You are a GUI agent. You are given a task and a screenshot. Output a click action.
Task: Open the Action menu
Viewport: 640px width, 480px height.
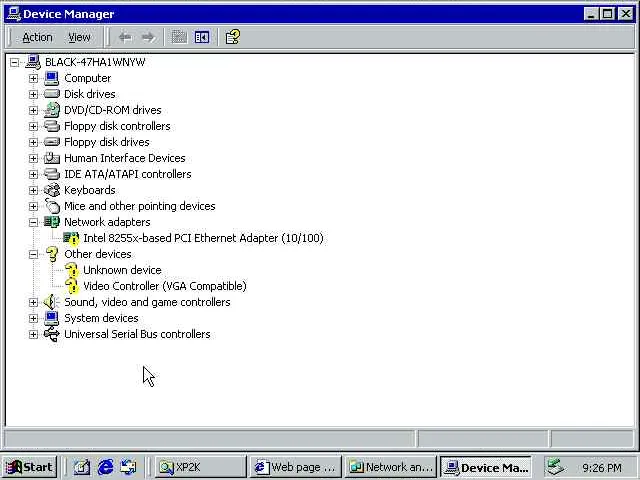click(x=37, y=38)
